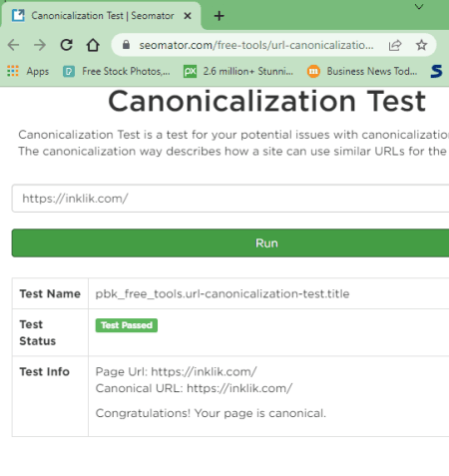Image resolution: width=449 pixels, height=476 pixels.
Task: Run the canonicalization test
Action: (230, 243)
